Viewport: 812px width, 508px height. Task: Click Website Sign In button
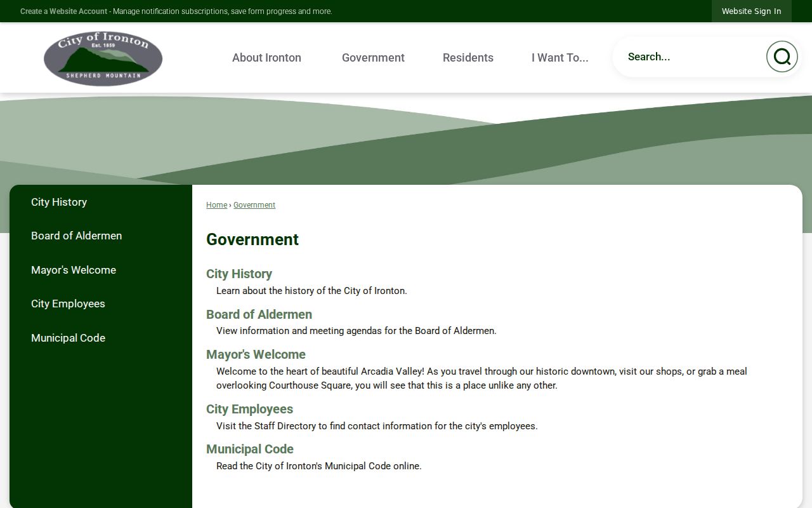coord(751,11)
